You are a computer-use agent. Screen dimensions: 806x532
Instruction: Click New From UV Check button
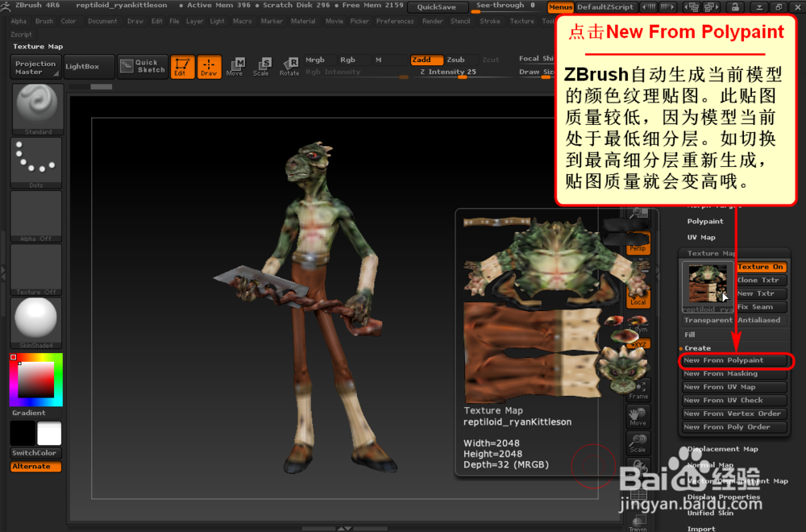734,401
